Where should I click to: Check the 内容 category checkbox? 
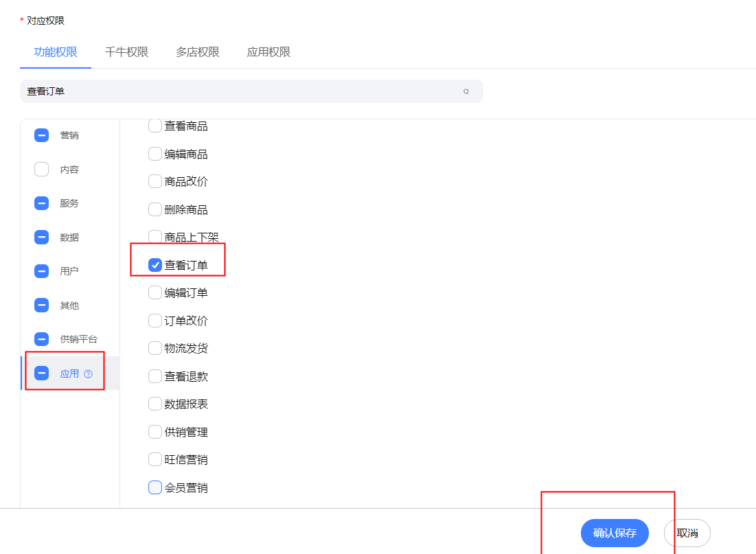pyautogui.click(x=42, y=169)
